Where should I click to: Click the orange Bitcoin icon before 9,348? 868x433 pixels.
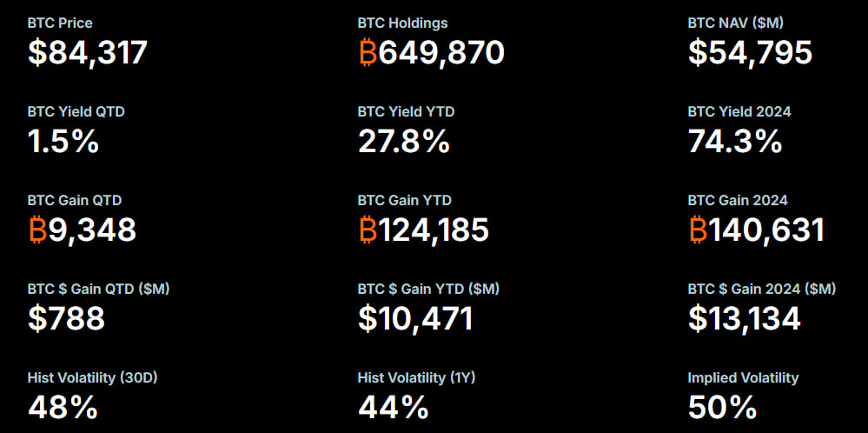click(37, 230)
